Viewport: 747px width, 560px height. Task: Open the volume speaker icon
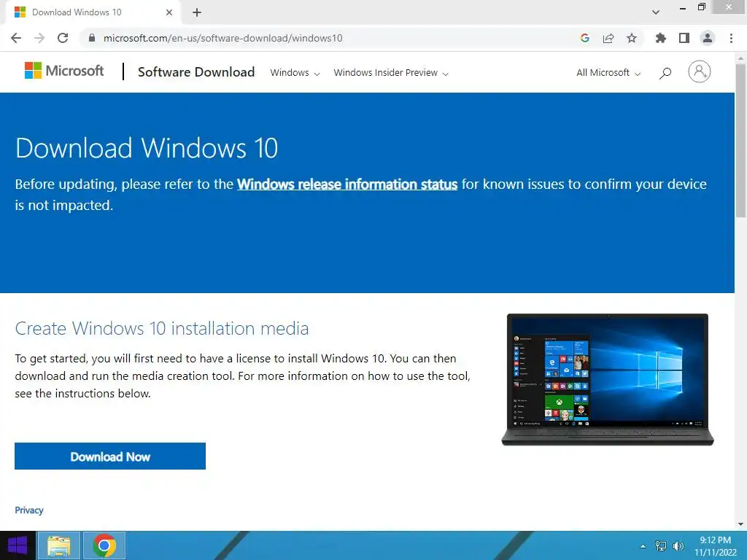click(x=678, y=546)
